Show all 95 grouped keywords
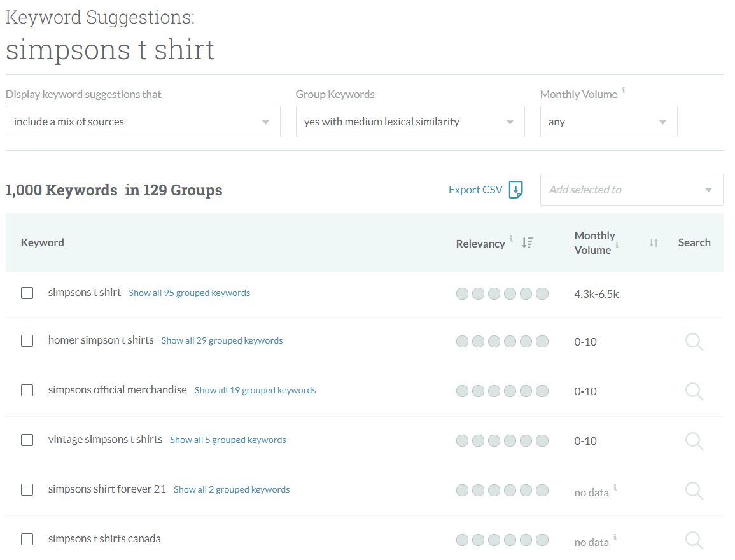Screen dimensions: 735x560 pyautogui.click(x=189, y=293)
